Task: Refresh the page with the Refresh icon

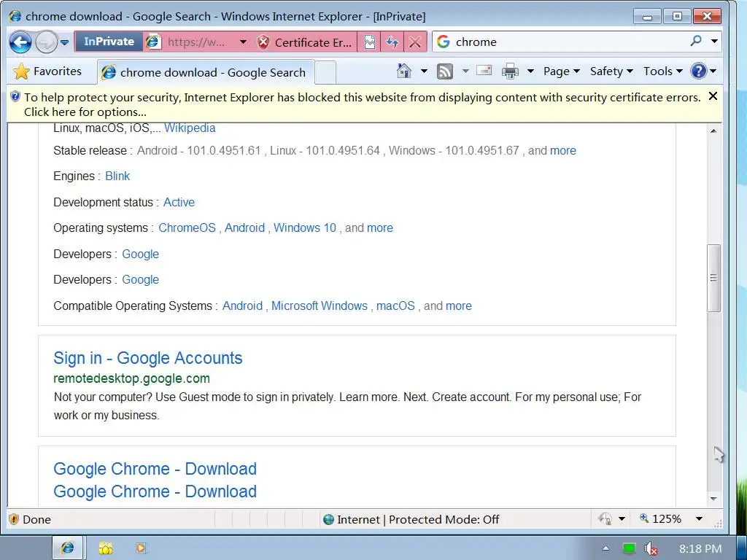Action: click(392, 42)
